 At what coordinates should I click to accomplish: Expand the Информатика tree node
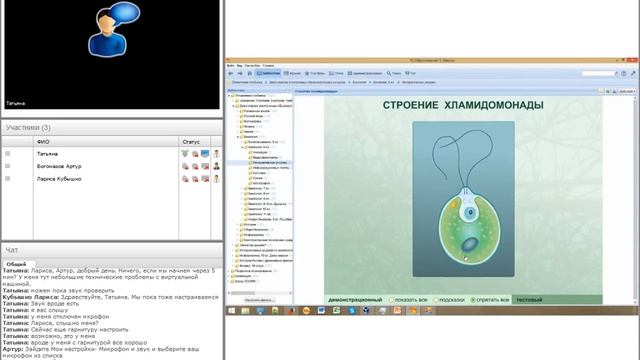click(238, 235)
